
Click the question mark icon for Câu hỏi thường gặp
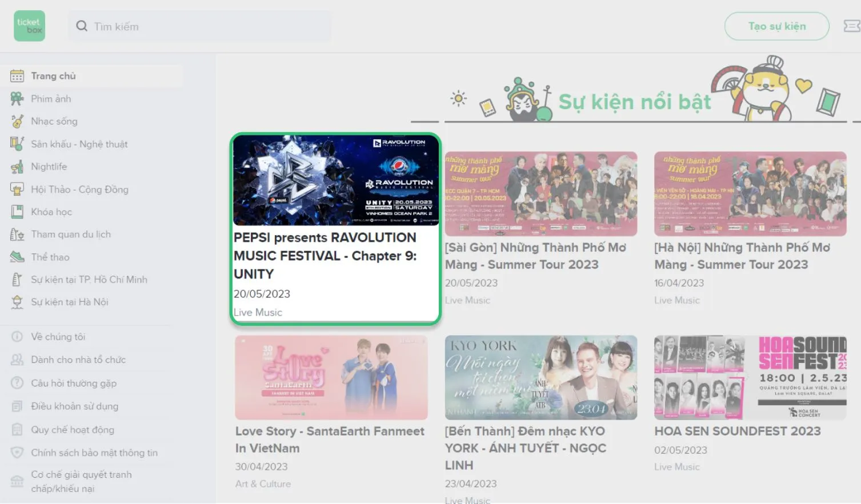pos(17,383)
